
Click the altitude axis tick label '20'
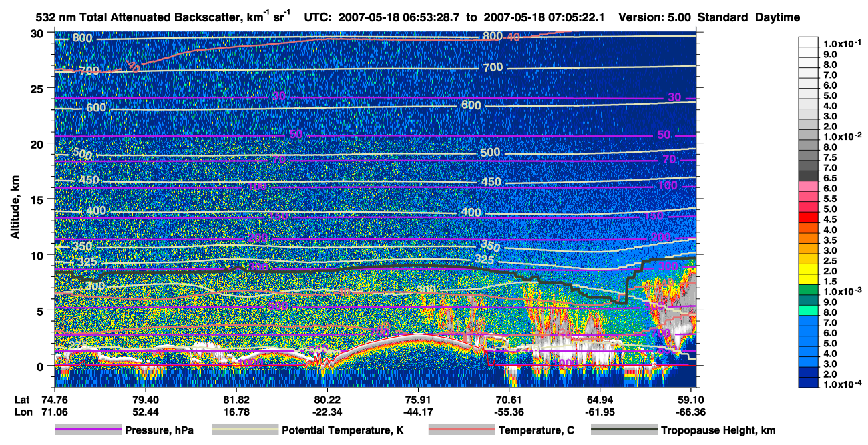point(37,143)
